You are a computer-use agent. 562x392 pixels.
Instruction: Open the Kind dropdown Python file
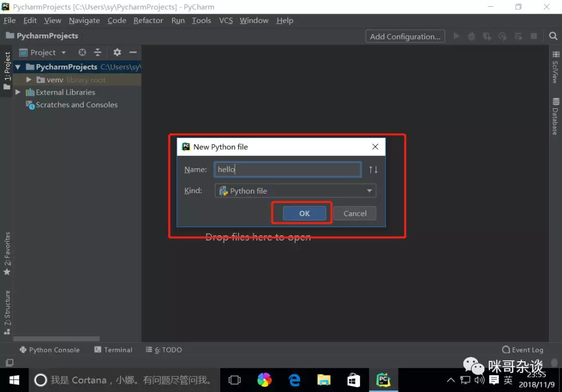(x=296, y=191)
